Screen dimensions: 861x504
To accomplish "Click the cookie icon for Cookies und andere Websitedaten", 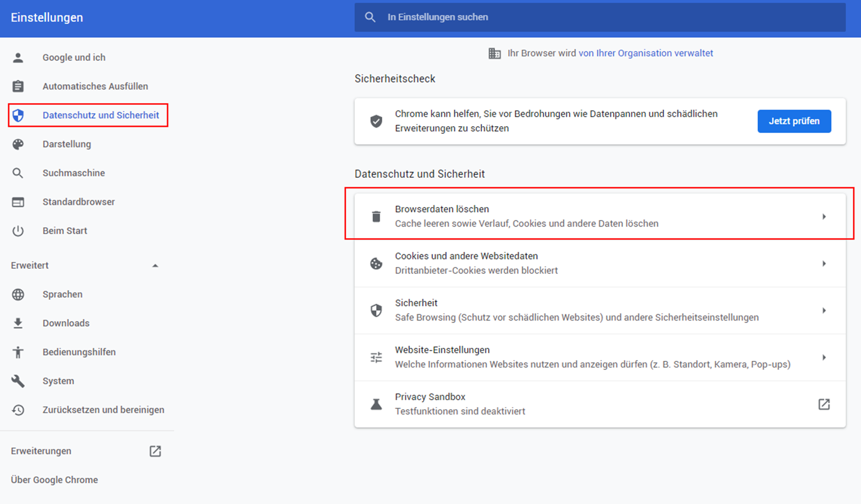I will point(376,263).
